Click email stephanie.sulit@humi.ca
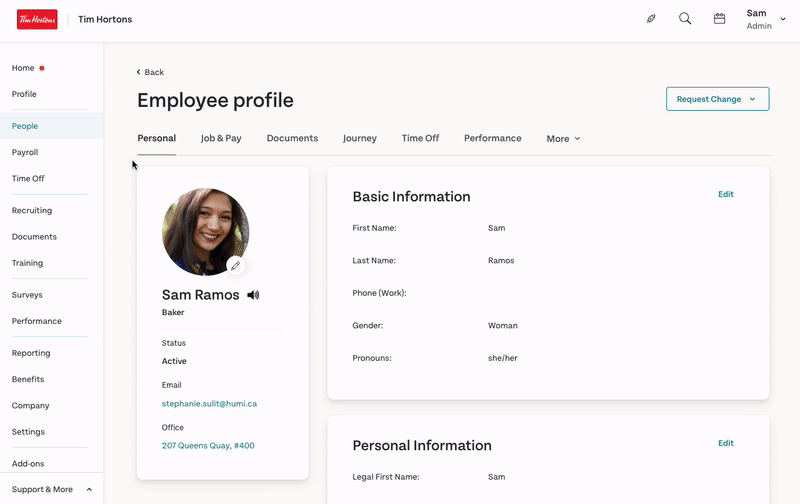800x504 pixels. [x=209, y=404]
